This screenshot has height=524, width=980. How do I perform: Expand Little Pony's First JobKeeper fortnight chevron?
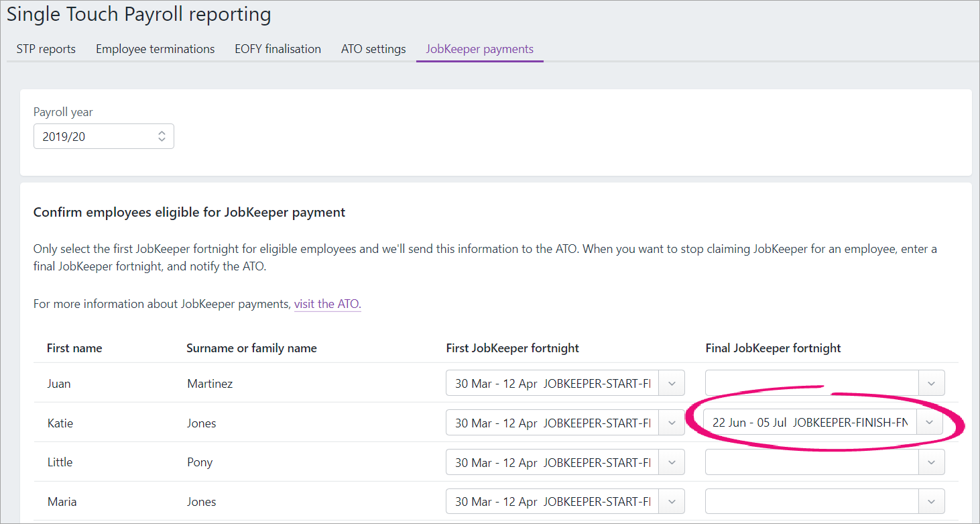coord(672,462)
